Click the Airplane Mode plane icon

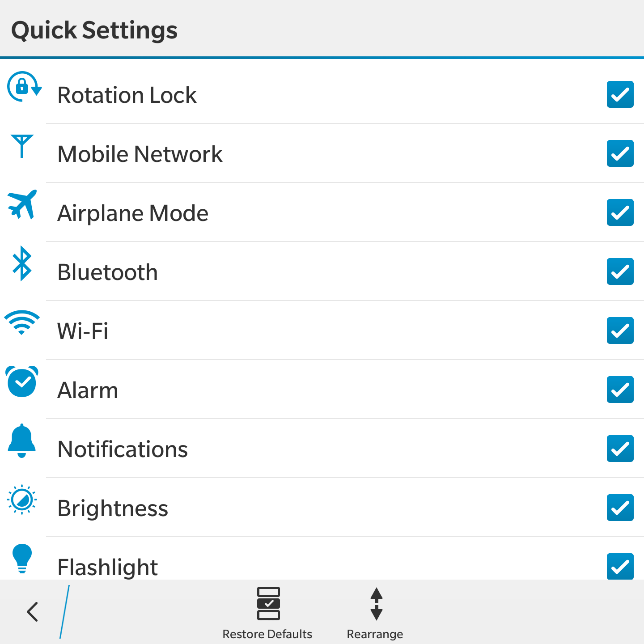22,204
